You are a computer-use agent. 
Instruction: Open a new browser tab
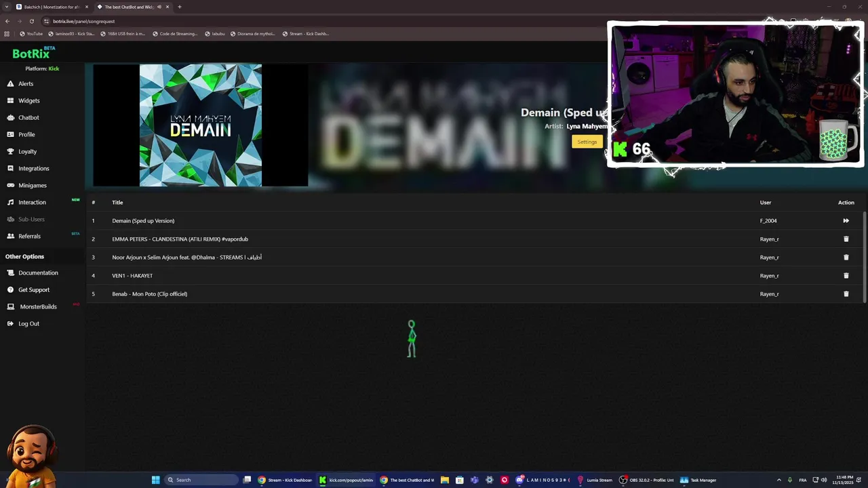coord(180,7)
